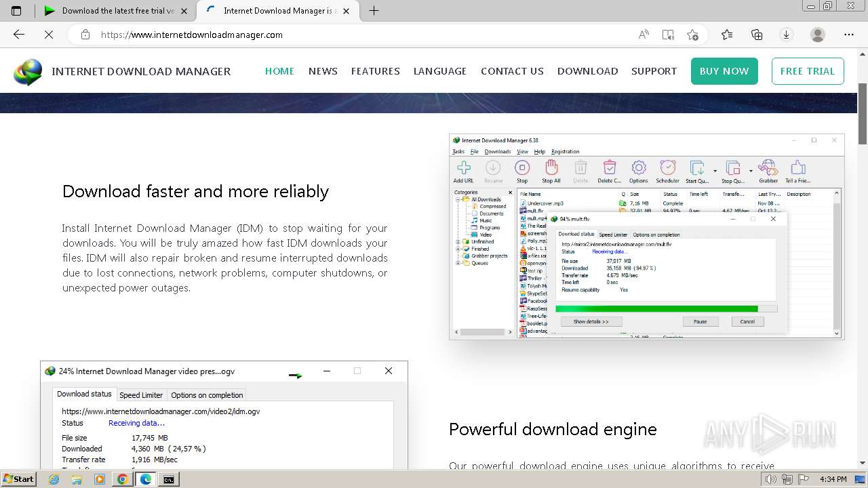Open the profile account icon
Screen dimensions: 868x488
point(818,35)
